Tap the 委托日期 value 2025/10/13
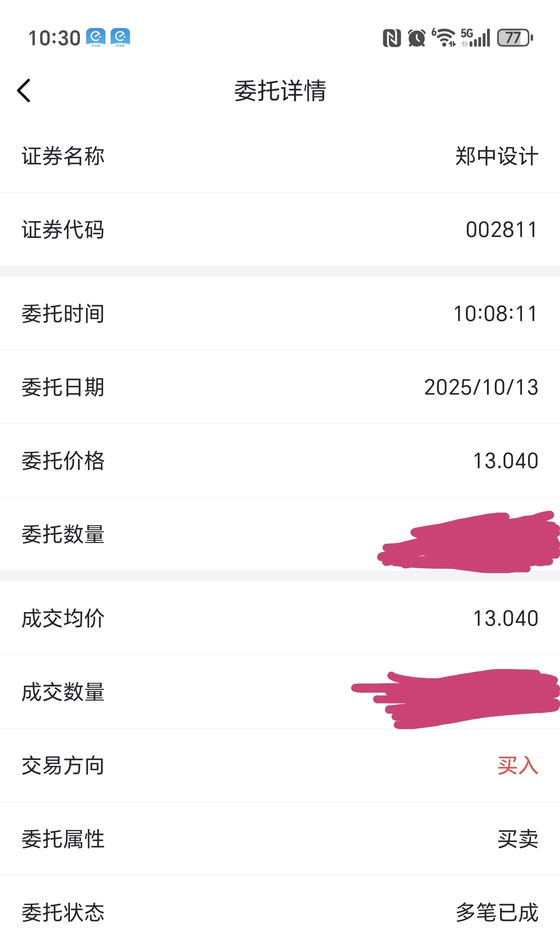The width and height of the screenshot is (560, 950). coord(481,387)
